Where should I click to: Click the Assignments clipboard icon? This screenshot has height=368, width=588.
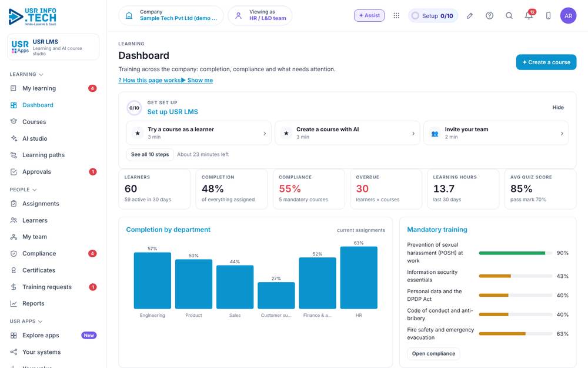point(14,204)
